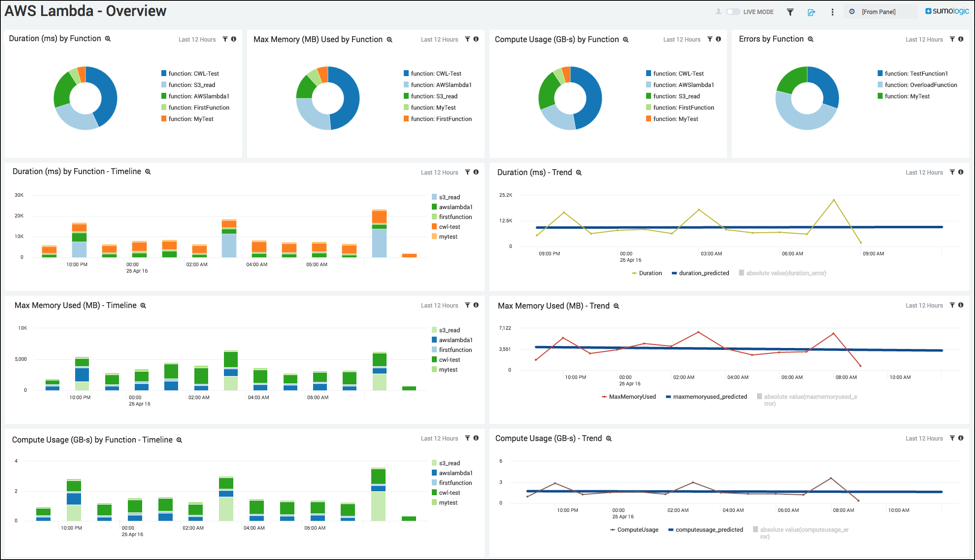This screenshot has height=560, width=975.
Task: Toggle duration_predicted series in Duration Trend legend
Action: (x=700, y=273)
